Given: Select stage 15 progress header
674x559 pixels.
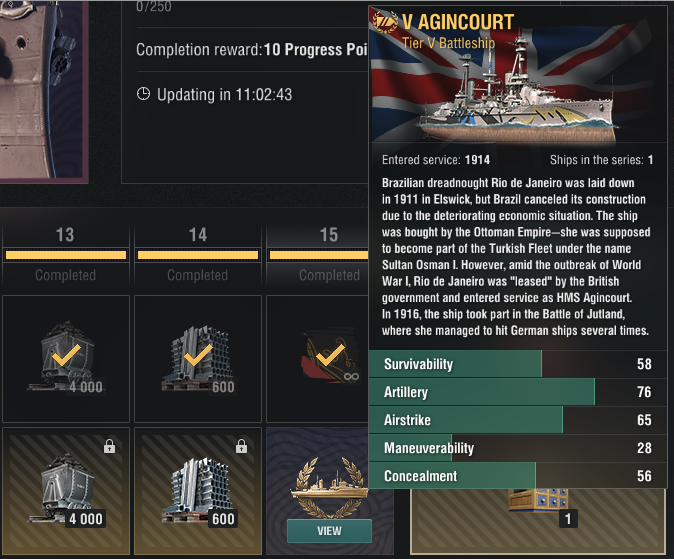Looking at the screenshot, I should (x=317, y=254).
